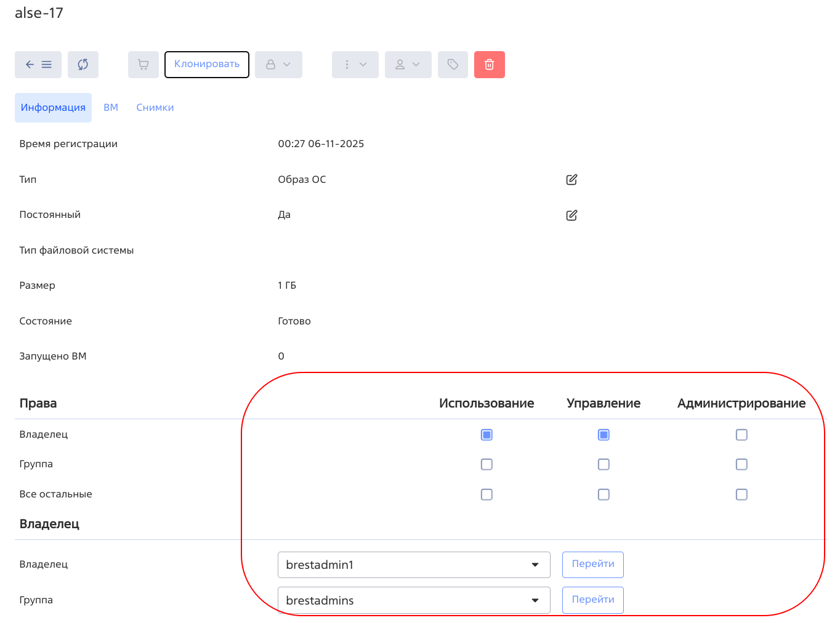The height and width of the screenshot is (623, 840).
Task: Expand the Группа brestadmins select box
Action: (413, 600)
